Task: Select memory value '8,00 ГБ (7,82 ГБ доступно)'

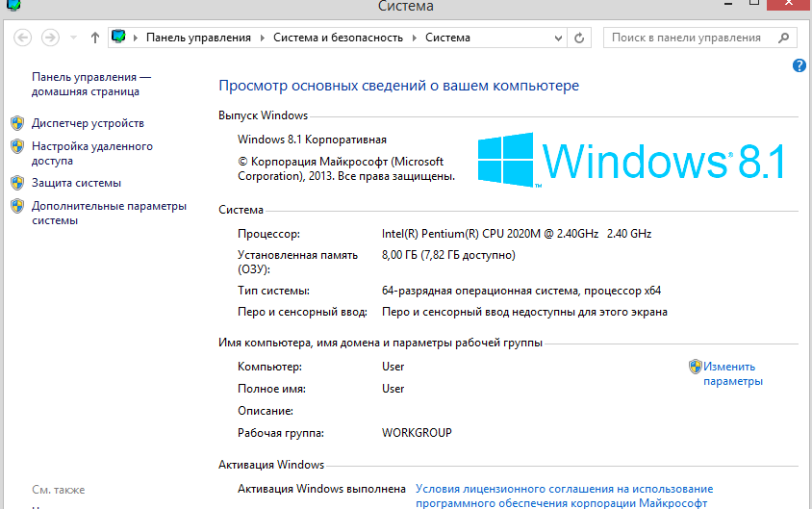Action: [448, 255]
